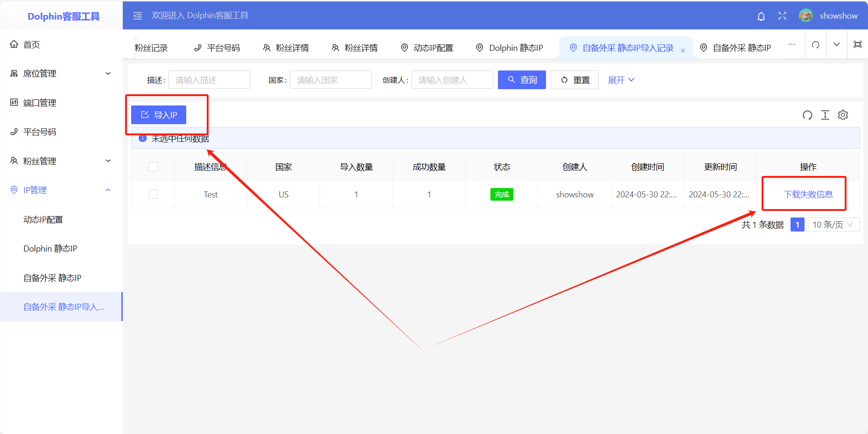Click the 下载失败信息 link
Screen dimensions: 868x434
click(808, 195)
